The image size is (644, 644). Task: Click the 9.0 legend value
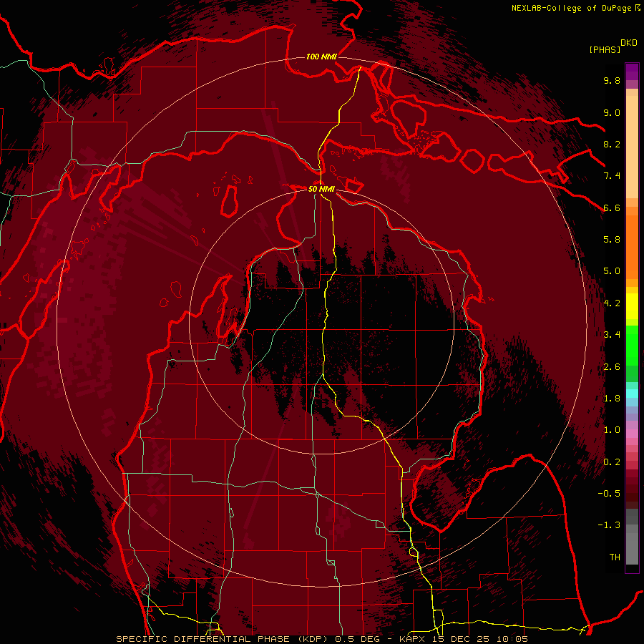click(612, 112)
